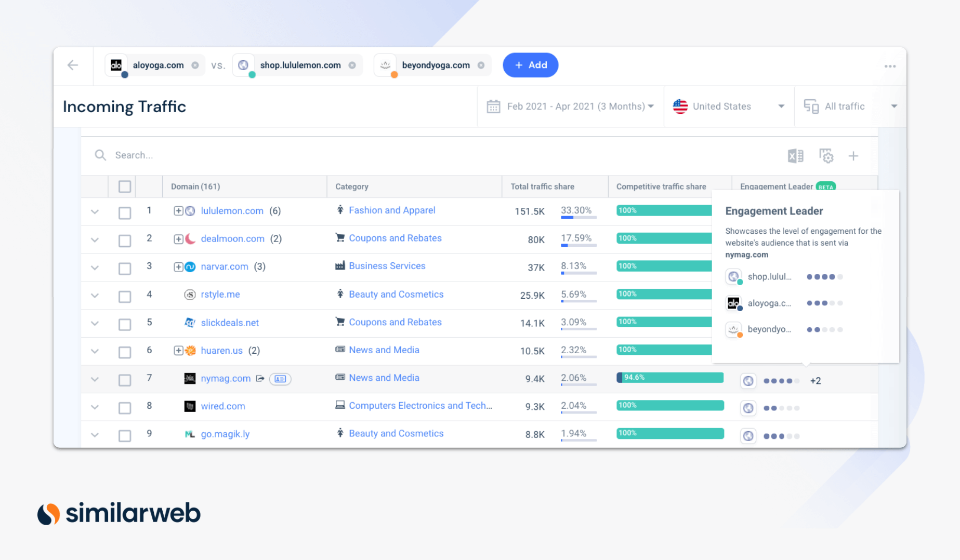Image resolution: width=960 pixels, height=560 pixels.
Task: Open the contact card badge on nymag.com row
Action: pos(280,379)
